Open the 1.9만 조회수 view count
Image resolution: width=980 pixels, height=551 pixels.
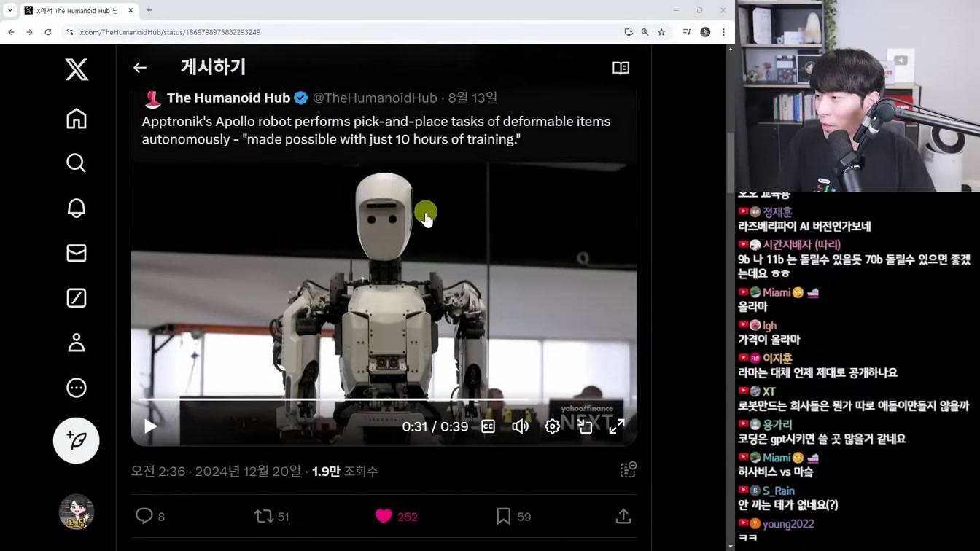coord(345,471)
